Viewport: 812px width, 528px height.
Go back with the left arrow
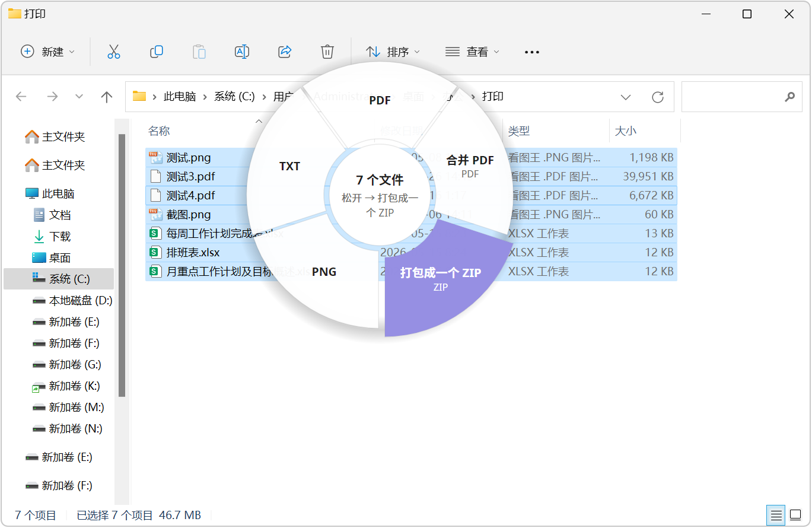(21, 97)
